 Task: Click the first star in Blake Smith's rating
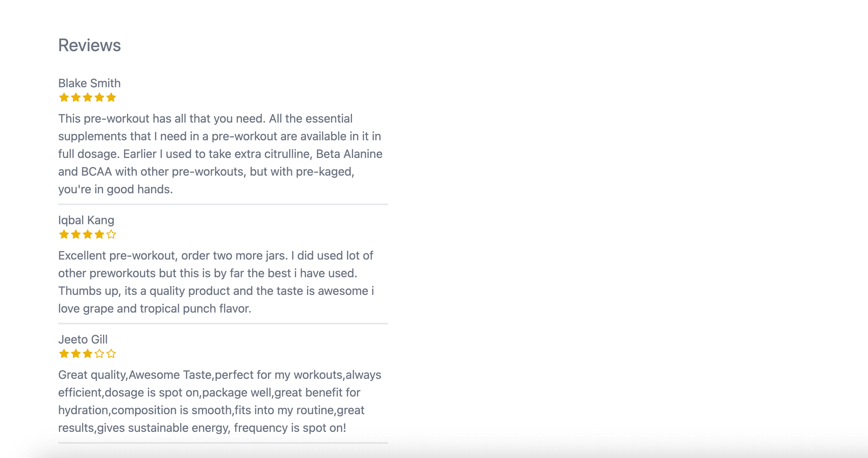coord(64,98)
